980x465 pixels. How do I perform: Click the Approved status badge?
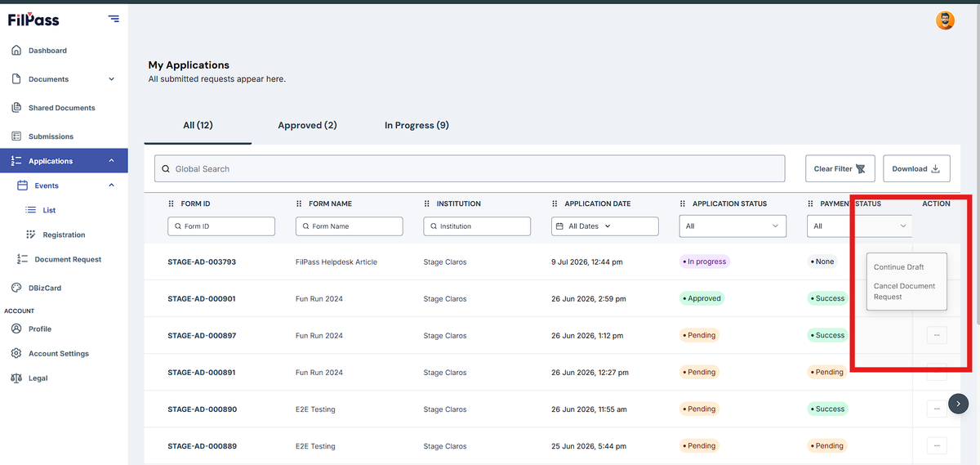702,298
